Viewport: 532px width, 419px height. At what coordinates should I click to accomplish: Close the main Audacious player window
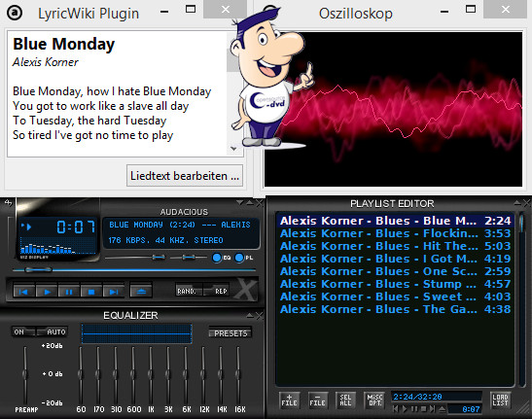(x=260, y=203)
